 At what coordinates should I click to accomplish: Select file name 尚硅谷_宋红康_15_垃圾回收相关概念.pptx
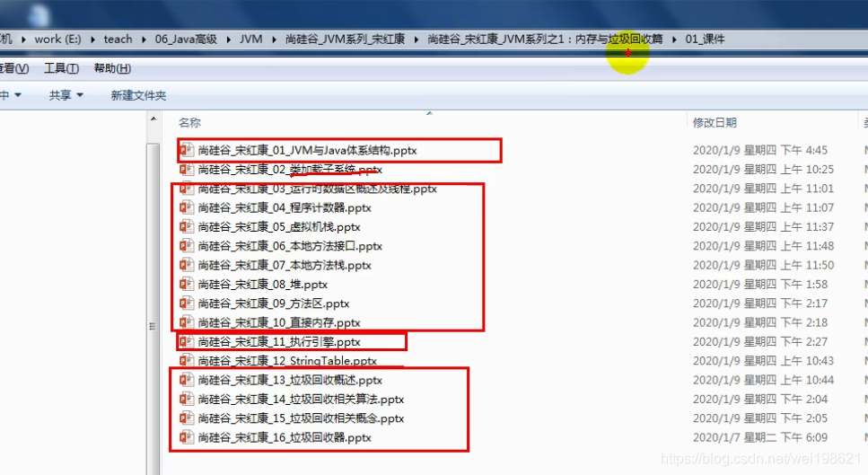tap(301, 418)
